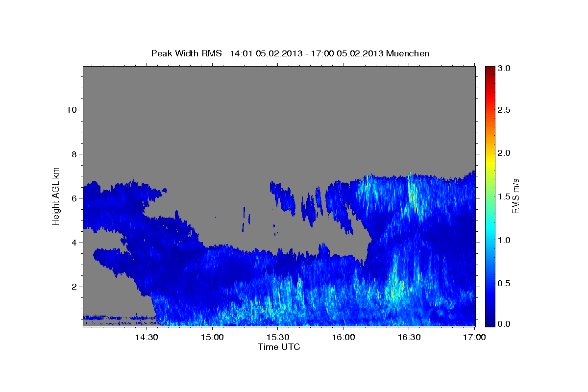
Task: Click the '15:30' time axis label
Action: (277, 337)
